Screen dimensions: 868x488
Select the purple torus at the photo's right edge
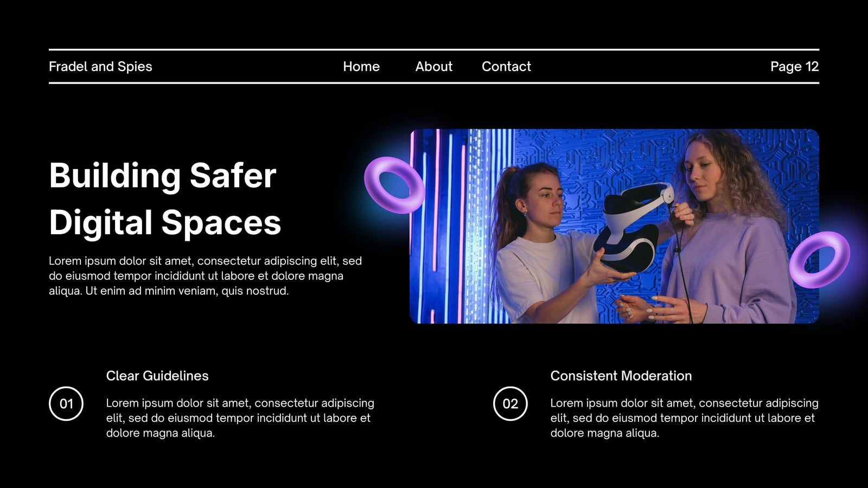[820, 259]
